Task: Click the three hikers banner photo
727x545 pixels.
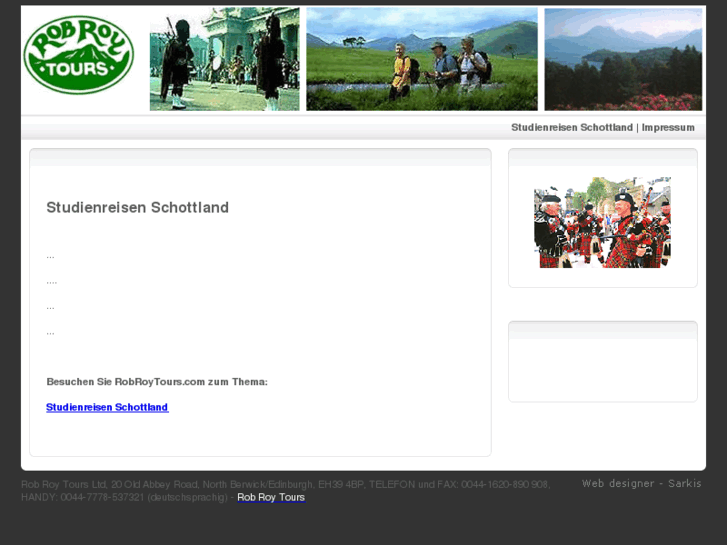Action: 422,59
